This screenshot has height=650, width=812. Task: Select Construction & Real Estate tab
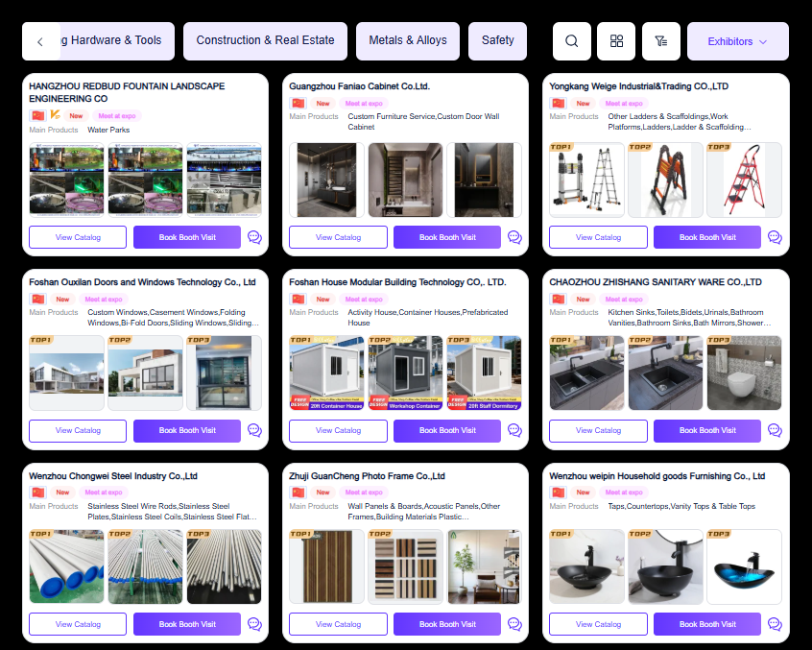[265, 41]
